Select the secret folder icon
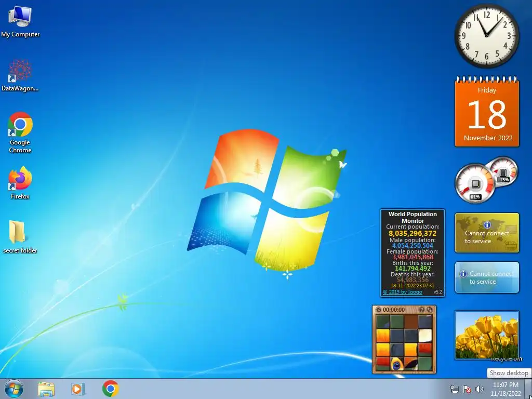 20,236
